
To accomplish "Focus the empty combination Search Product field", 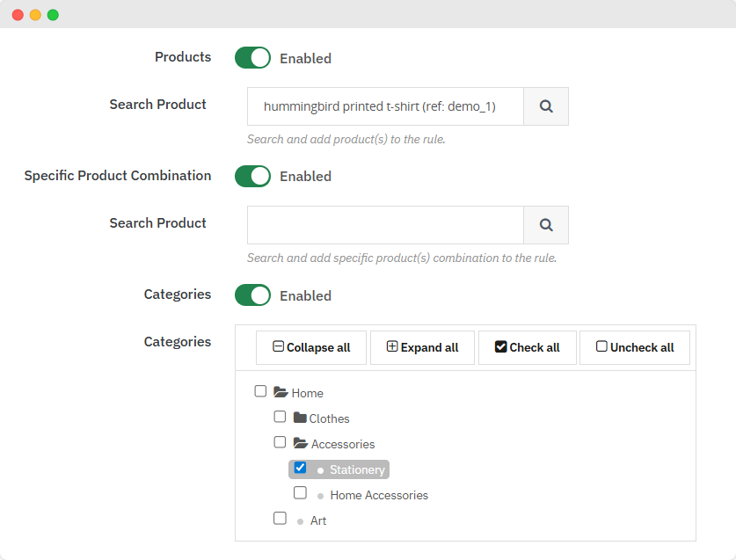I will click(385, 225).
